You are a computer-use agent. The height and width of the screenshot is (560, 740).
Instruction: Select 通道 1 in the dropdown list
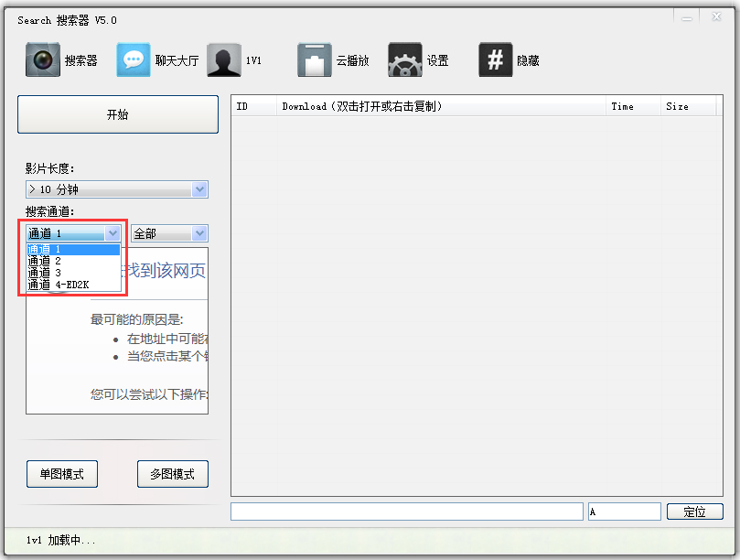coord(73,249)
